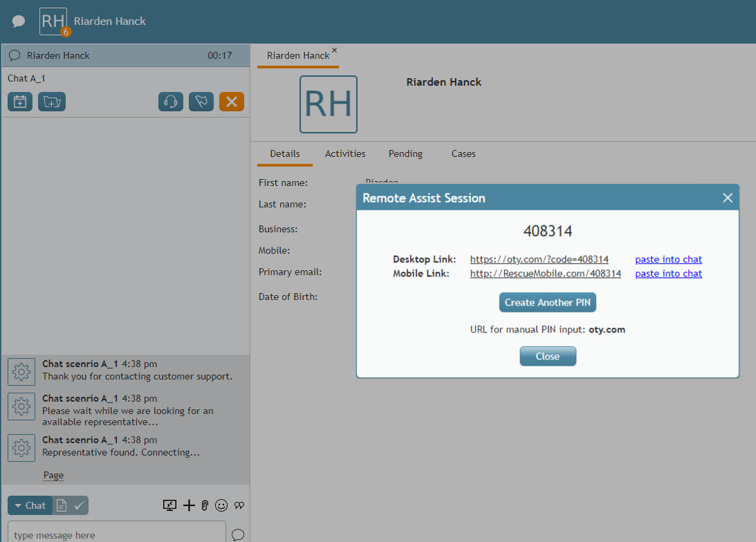Open the emoji smiley picker
The width and height of the screenshot is (756, 542).
point(221,505)
